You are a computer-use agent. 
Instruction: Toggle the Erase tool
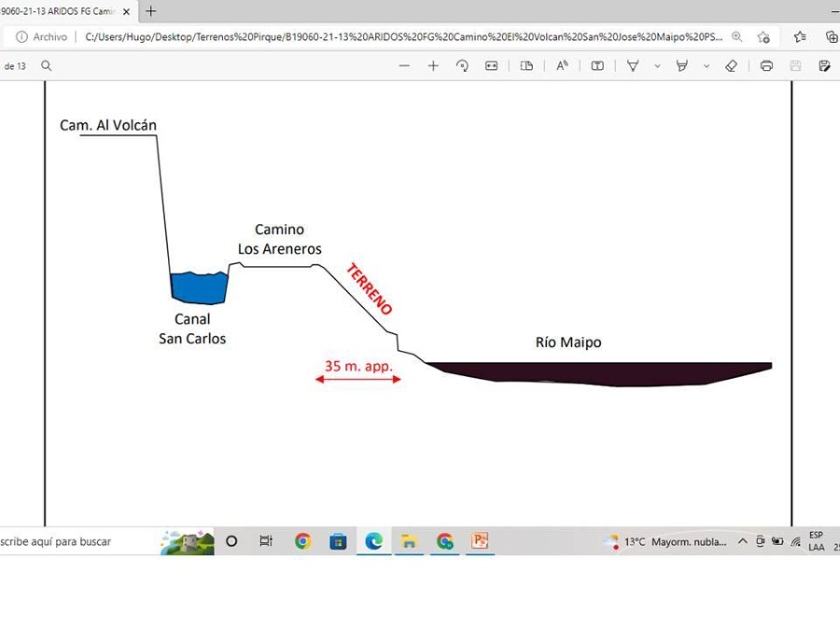point(731,66)
